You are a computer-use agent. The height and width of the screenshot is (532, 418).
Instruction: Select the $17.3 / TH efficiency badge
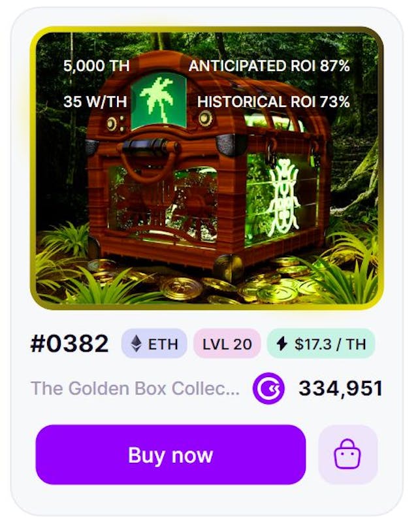[321, 343]
